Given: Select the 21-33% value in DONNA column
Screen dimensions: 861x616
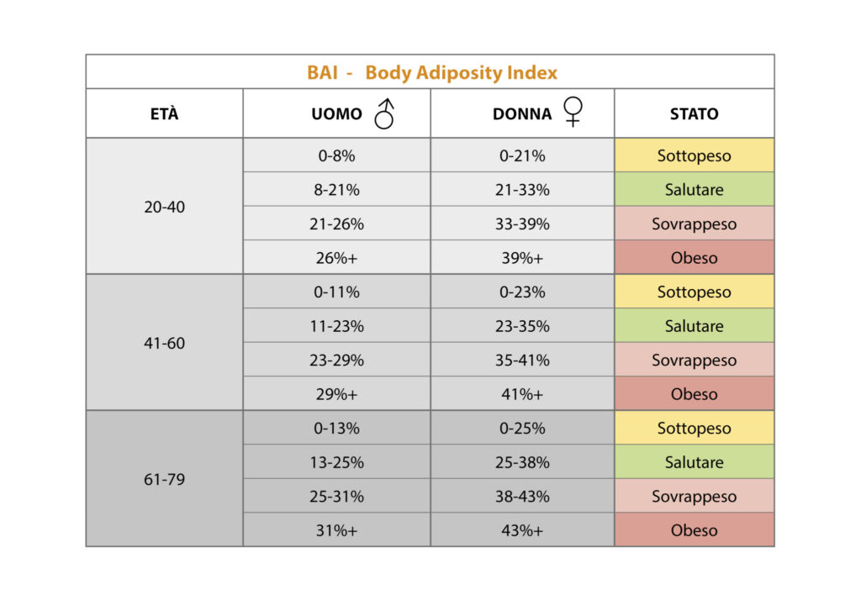Looking at the screenshot, I should click(x=522, y=190).
